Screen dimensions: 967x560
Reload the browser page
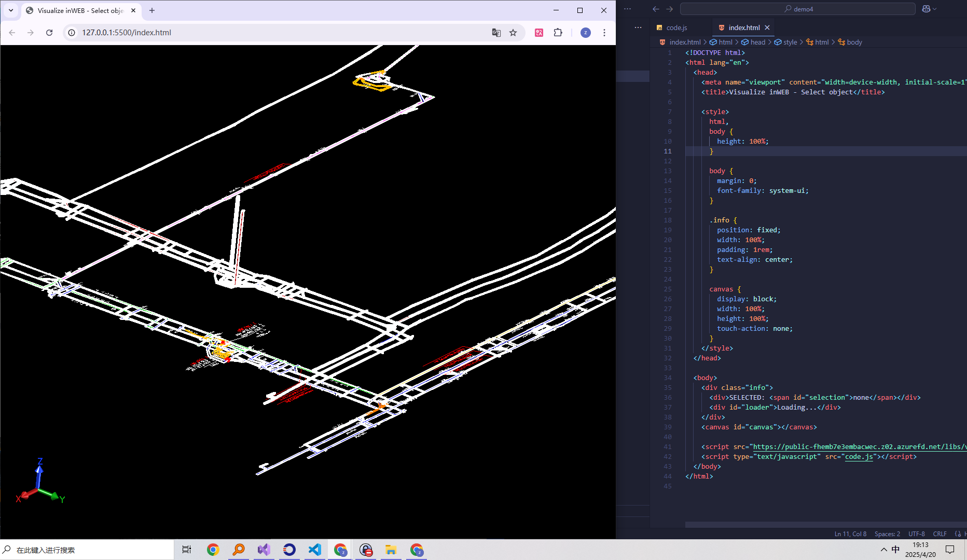[x=49, y=33]
